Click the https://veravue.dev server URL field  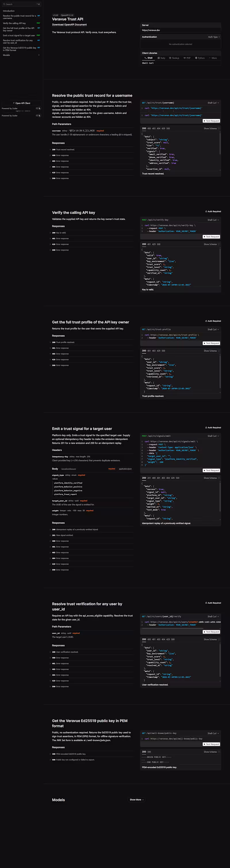pos(181,30)
